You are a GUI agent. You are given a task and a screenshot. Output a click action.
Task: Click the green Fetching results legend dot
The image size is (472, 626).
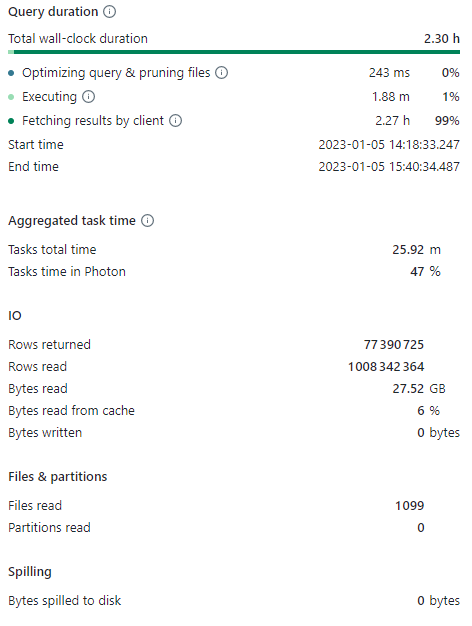11,121
